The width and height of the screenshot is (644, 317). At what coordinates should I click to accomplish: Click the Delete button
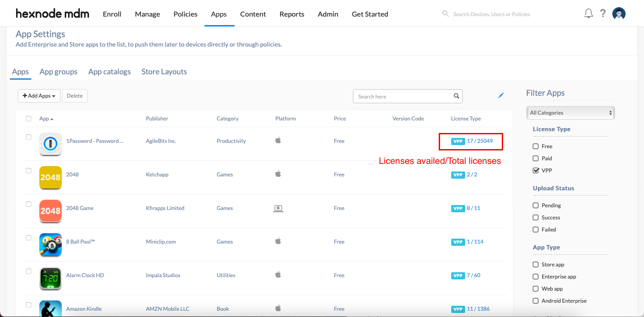coord(75,96)
